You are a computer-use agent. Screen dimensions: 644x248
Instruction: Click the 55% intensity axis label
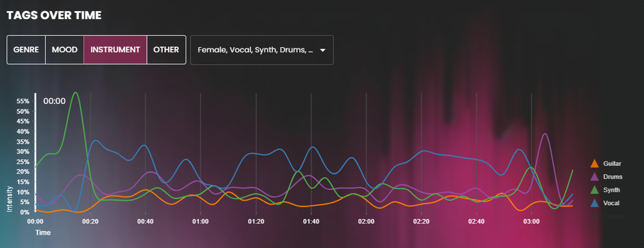point(23,101)
